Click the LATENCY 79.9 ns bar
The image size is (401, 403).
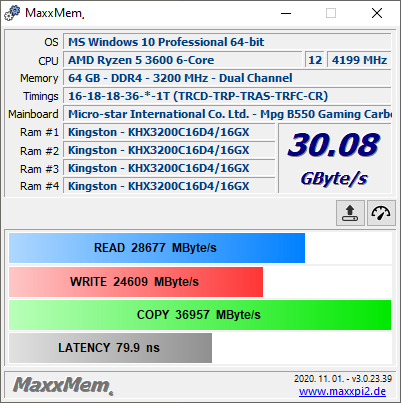[x=110, y=348]
